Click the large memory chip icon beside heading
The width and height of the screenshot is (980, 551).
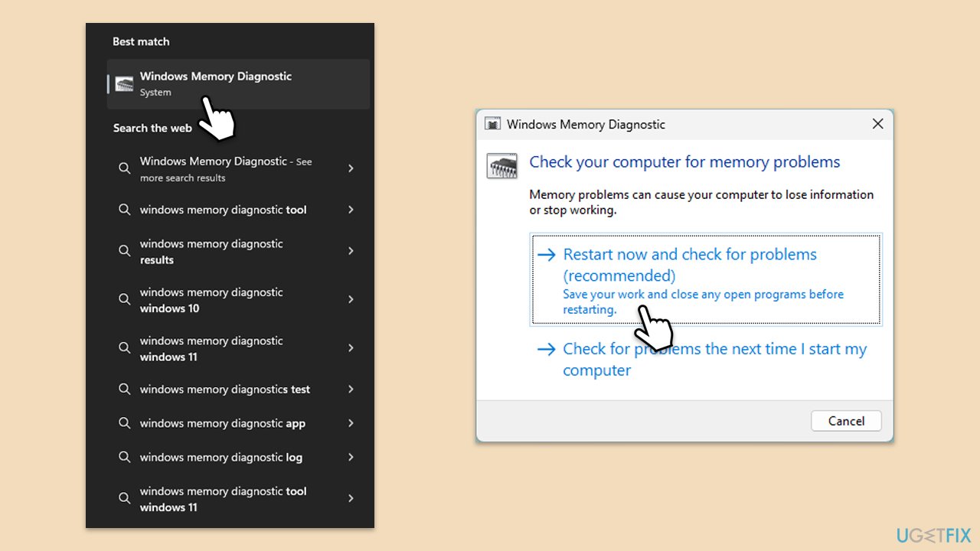501,166
